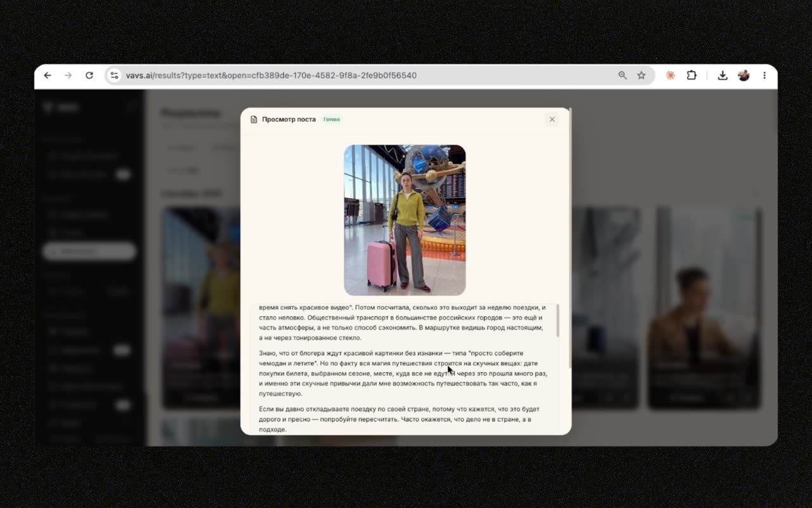Screen dimensions: 812x508
Task: Click the document icon beside Просмотр поста
Action: tap(254, 119)
